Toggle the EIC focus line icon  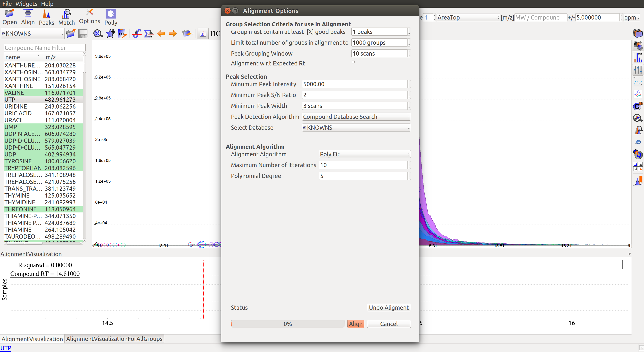pos(203,33)
